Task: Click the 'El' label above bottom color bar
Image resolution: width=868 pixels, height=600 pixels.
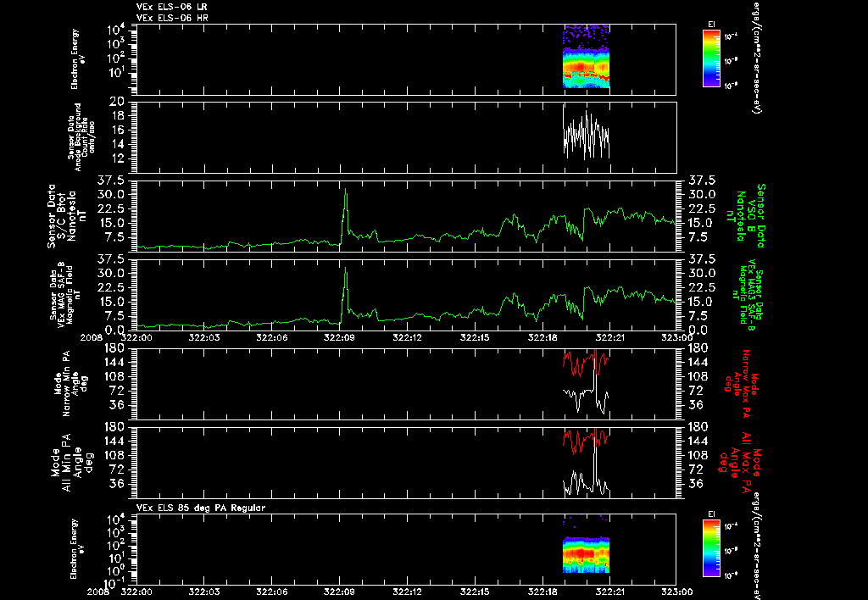Action: click(711, 514)
